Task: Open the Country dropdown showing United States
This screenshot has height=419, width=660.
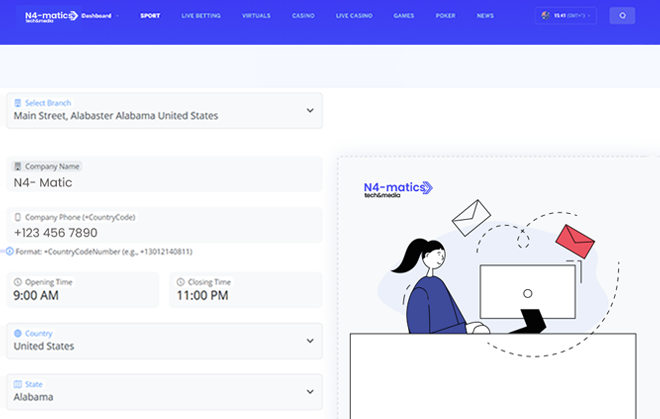Action: coord(309,340)
